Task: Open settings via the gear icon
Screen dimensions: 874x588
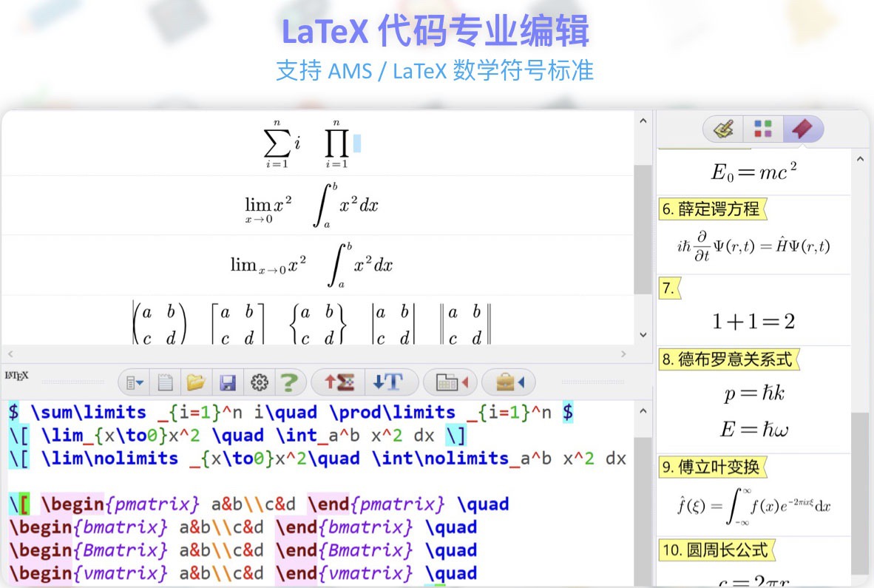Action: pyautogui.click(x=260, y=382)
